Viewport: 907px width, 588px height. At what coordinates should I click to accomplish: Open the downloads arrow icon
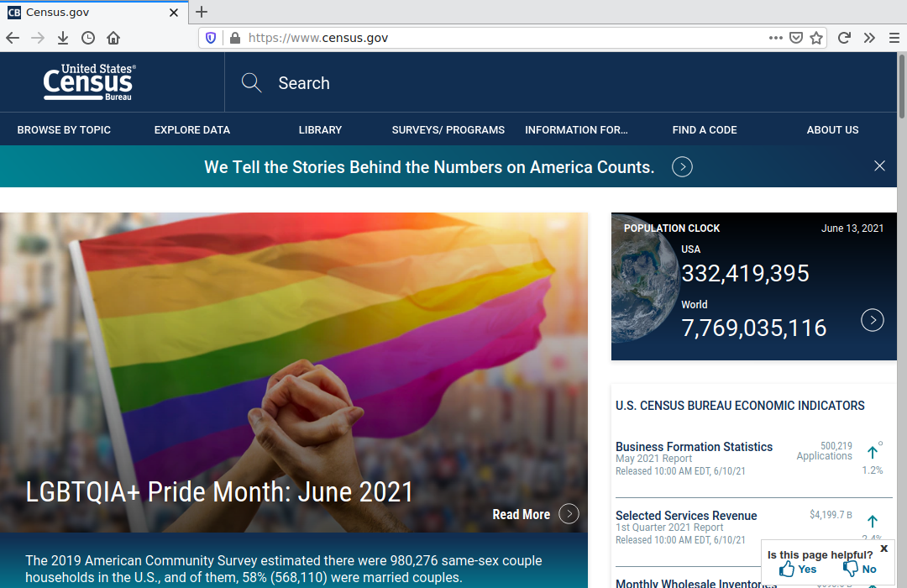click(63, 38)
